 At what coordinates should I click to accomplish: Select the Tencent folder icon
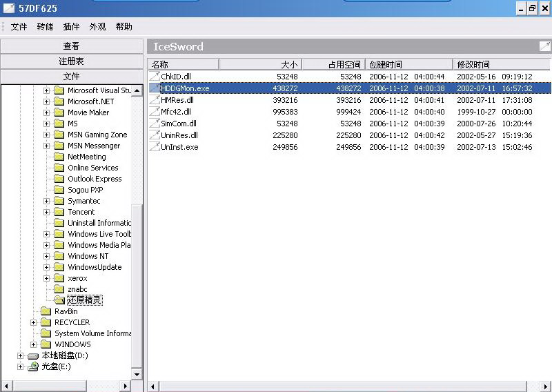pyautogui.click(x=59, y=212)
